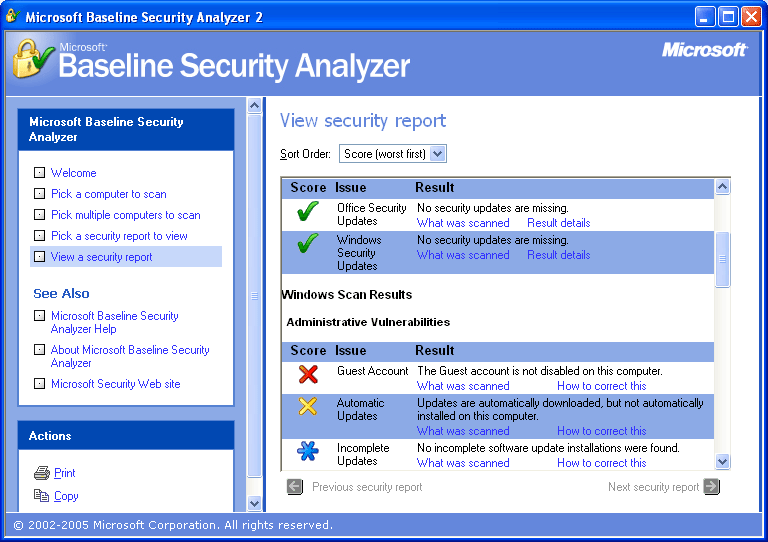Click the blue asterisk icon for Incomplete Updates

(x=308, y=451)
